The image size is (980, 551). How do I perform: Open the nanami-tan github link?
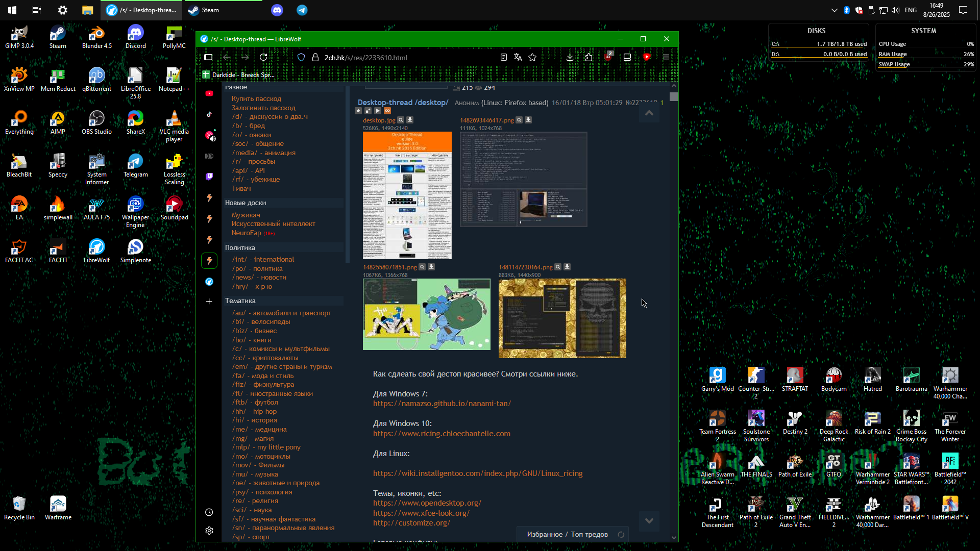click(x=442, y=404)
